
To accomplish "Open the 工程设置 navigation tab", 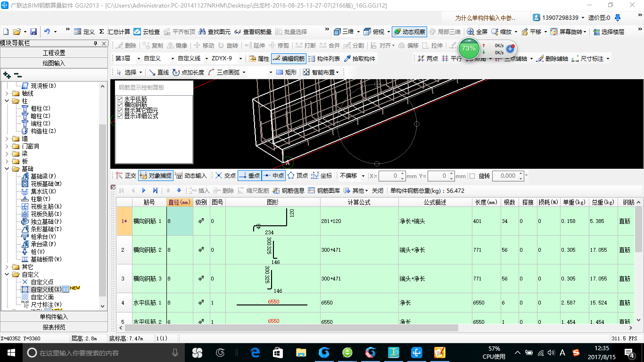I will (x=54, y=53).
